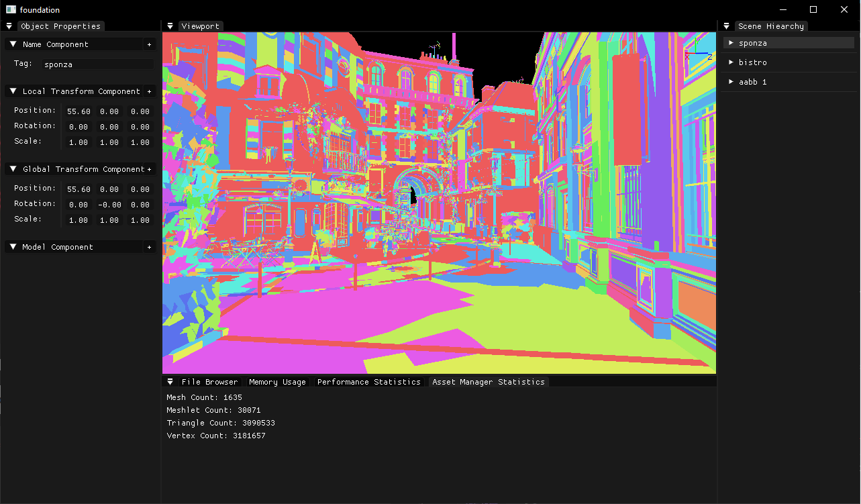Click the "Vertex Count: 3181657" text
The height and width of the screenshot is (504, 861).
[x=216, y=436]
